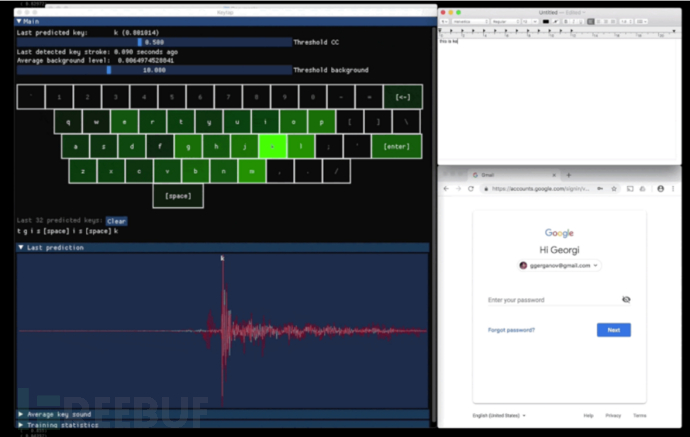The height and width of the screenshot is (437, 690).
Task: Open the list bullets dropdown in TextEdit
Action: pyautogui.click(x=642, y=22)
